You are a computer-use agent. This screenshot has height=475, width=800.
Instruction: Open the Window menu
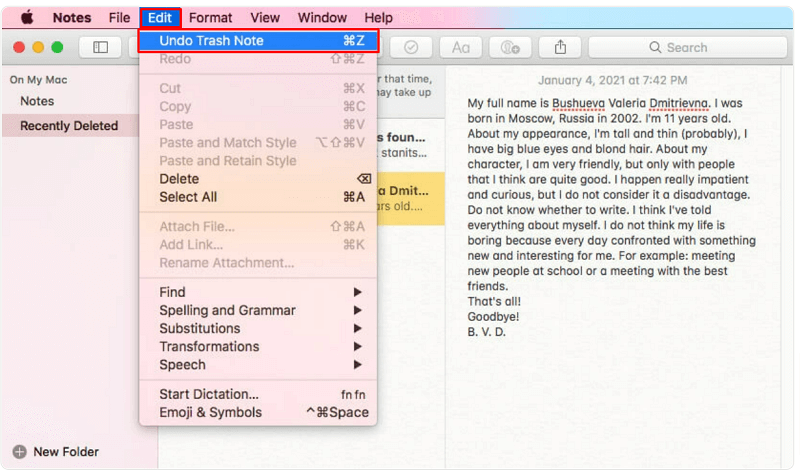[322, 18]
